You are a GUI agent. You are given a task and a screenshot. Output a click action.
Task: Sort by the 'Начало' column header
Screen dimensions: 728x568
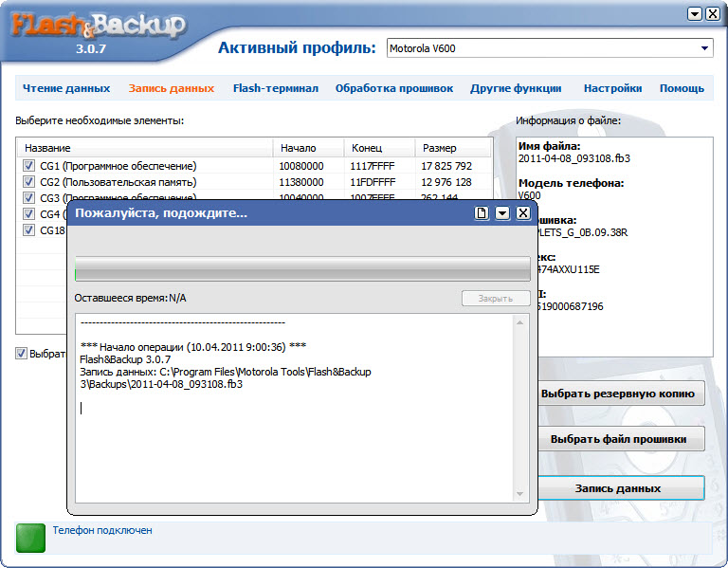pyautogui.click(x=308, y=148)
